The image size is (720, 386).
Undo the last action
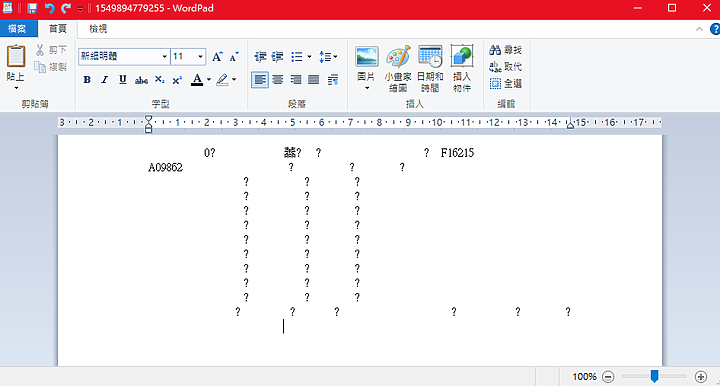(x=49, y=8)
